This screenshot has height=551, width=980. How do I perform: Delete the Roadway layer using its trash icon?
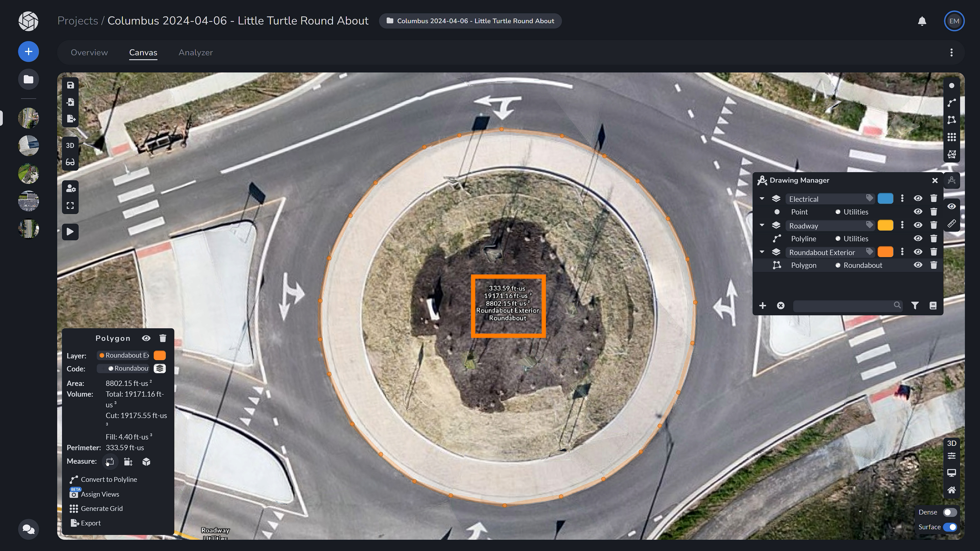click(x=933, y=225)
